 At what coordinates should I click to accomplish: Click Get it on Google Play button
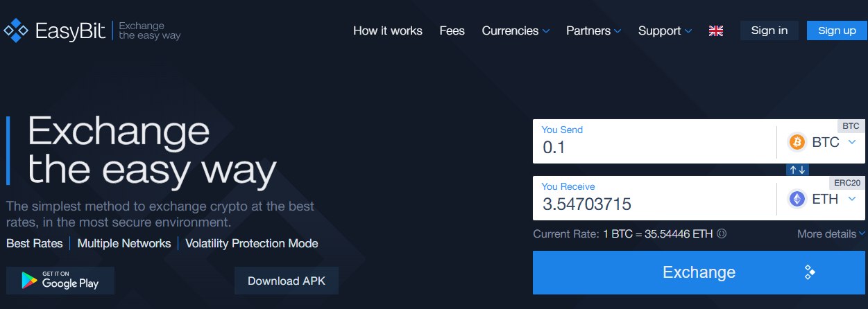pos(60,281)
